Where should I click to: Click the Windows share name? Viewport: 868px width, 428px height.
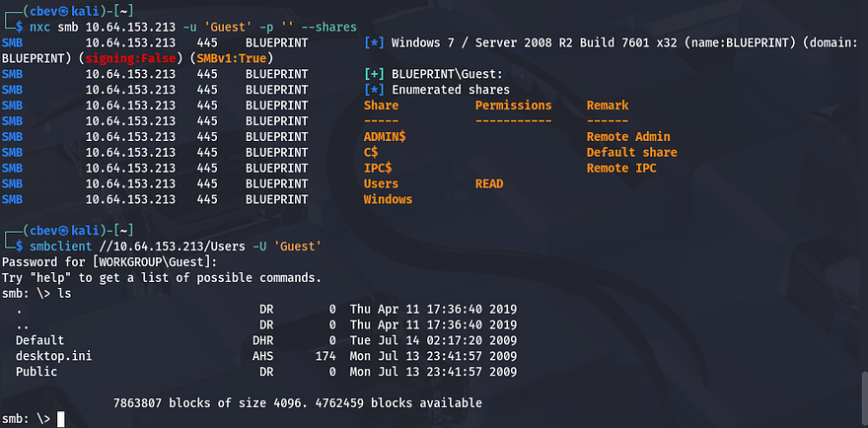pos(388,200)
